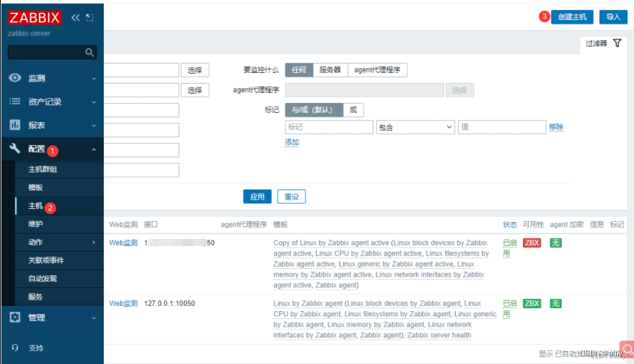Screen dimensions: 634x364
Task: Select 或 tag mode
Action: point(353,110)
